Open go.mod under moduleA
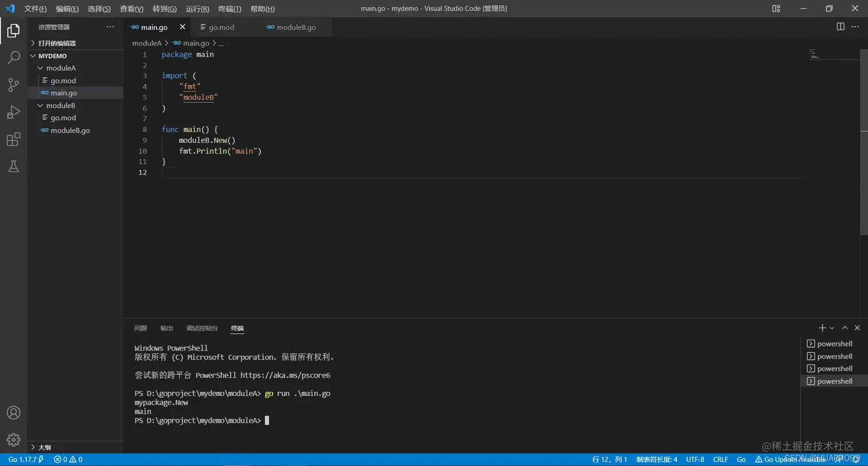 pyautogui.click(x=75, y=80)
